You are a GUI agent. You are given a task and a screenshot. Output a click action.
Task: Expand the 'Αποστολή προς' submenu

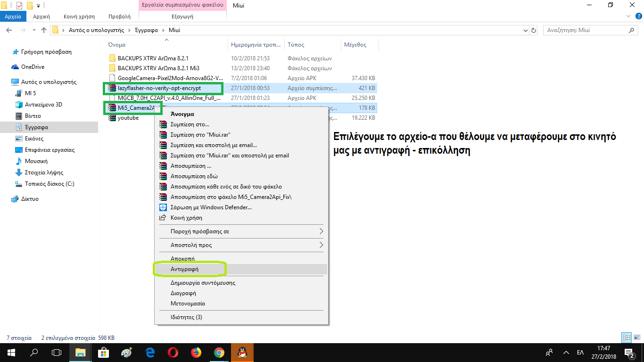click(x=321, y=245)
